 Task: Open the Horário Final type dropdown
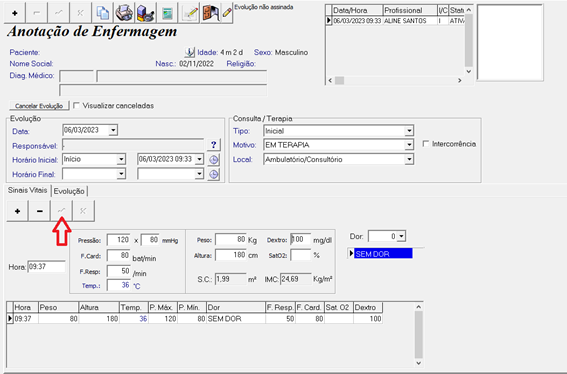click(121, 174)
